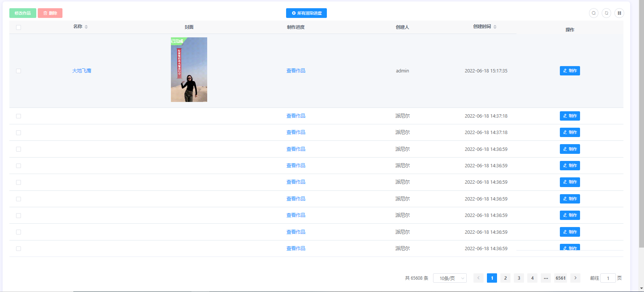
Task: Sort by 创建时间 column sort arrows
Action: point(495,27)
